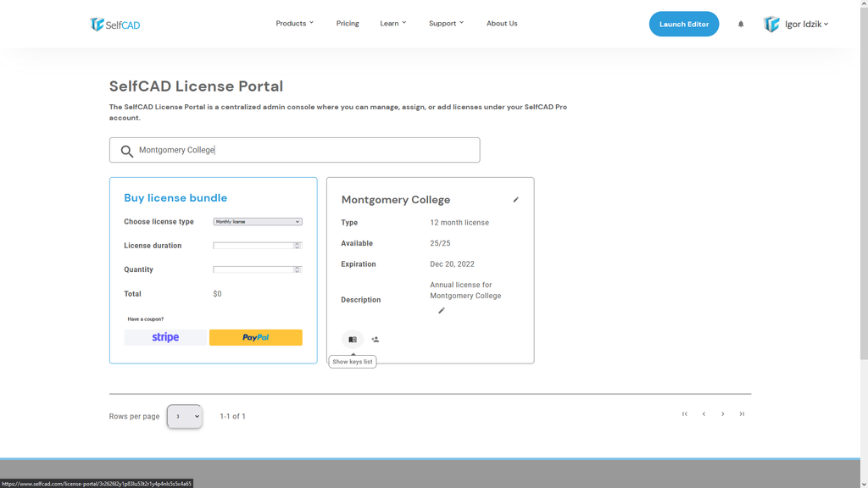Click the page vertical scrollbar
Viewport: 868px width, 488px height.
pyautogui.click(x=864, y=183)
